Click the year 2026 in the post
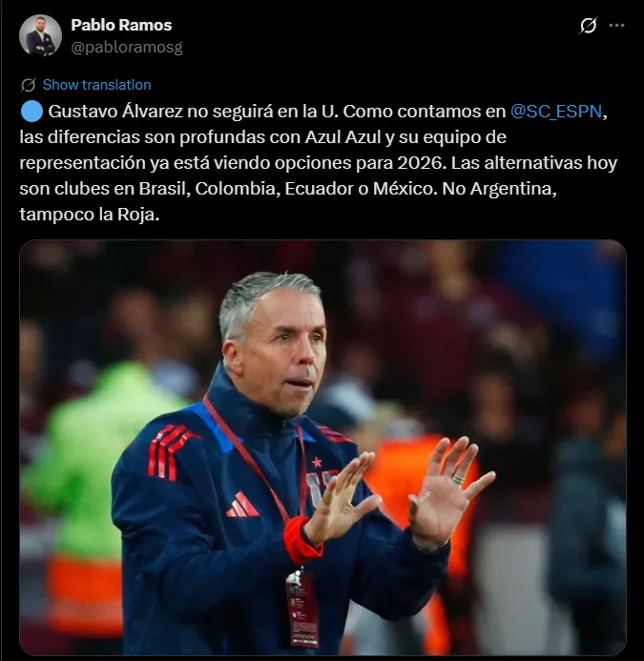 [421, 163]
